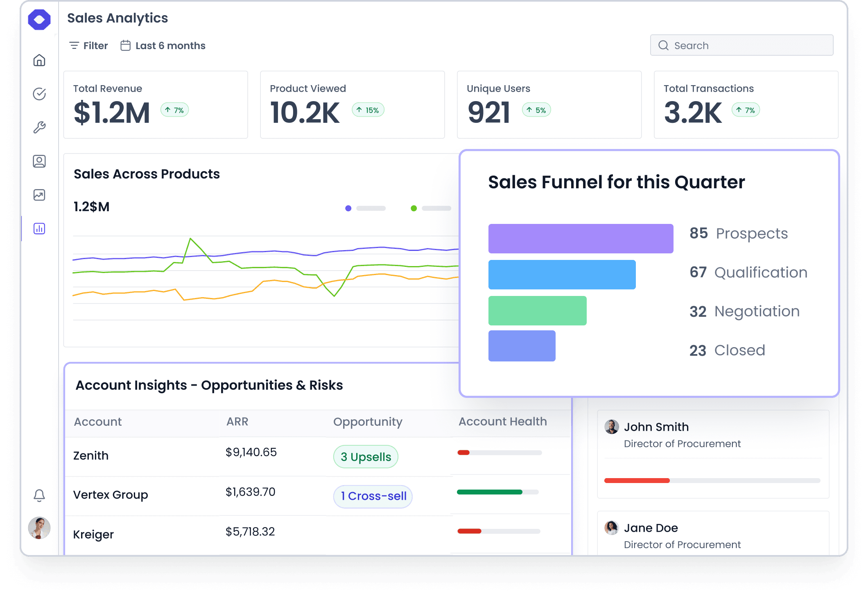Select the bar chart analytics sidebar icon
The height and width of the screenshot is (596, 868).
(x=39, y=228)
